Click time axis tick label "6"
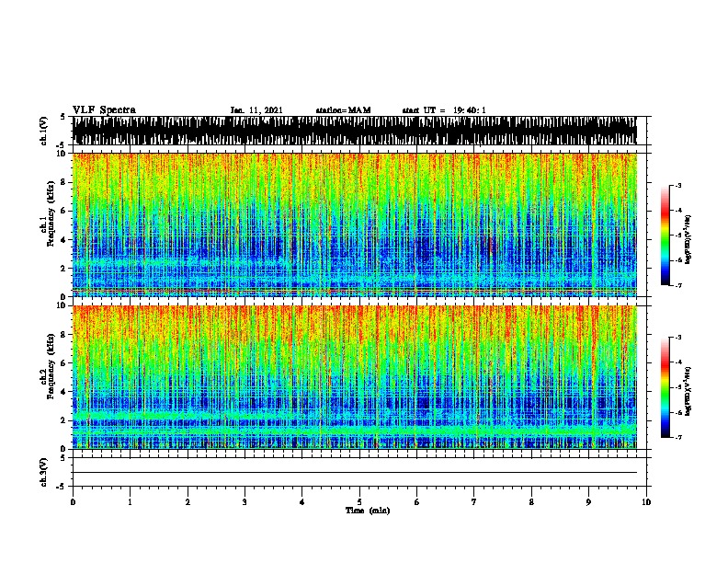This screenshot has width=728, height=563. (x=417, y=502)
